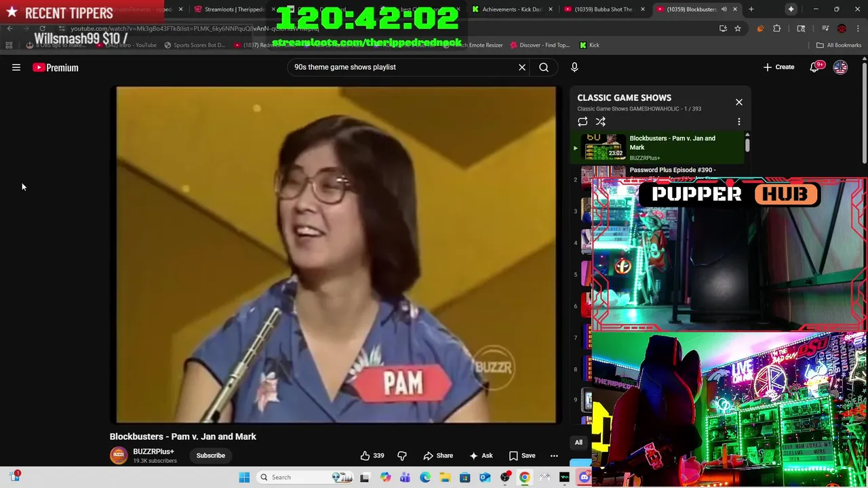Toggle loop playlist
This screenshot has height=488, width=868.
tap(583, 122)
